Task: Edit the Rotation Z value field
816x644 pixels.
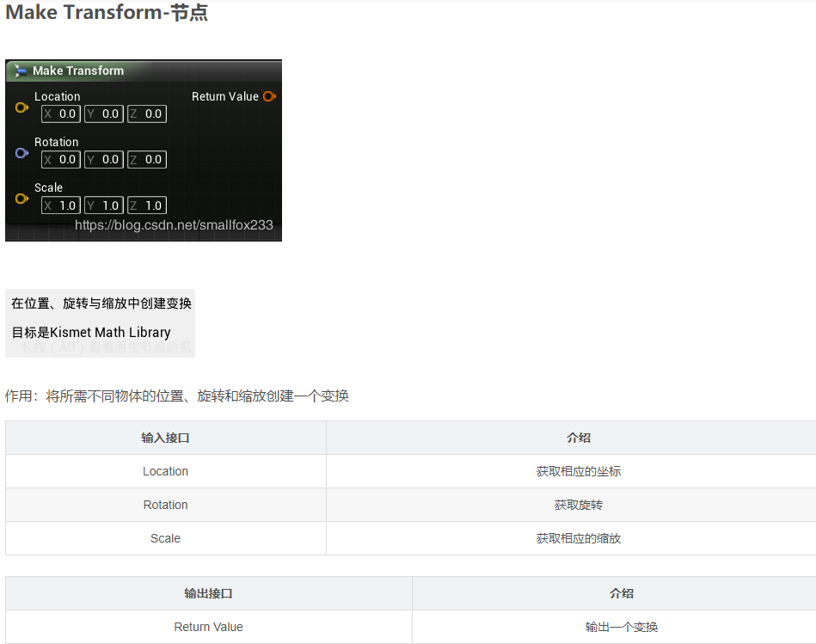Action: click(x=147, y=160)
